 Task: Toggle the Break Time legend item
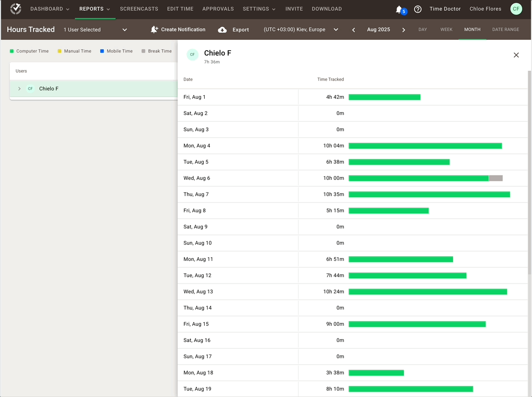(x=157, y=51)
